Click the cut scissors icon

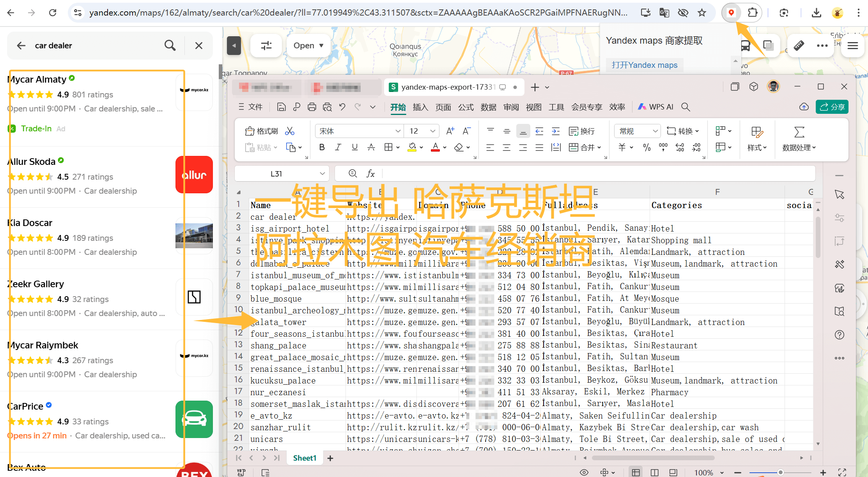(290, 131)
